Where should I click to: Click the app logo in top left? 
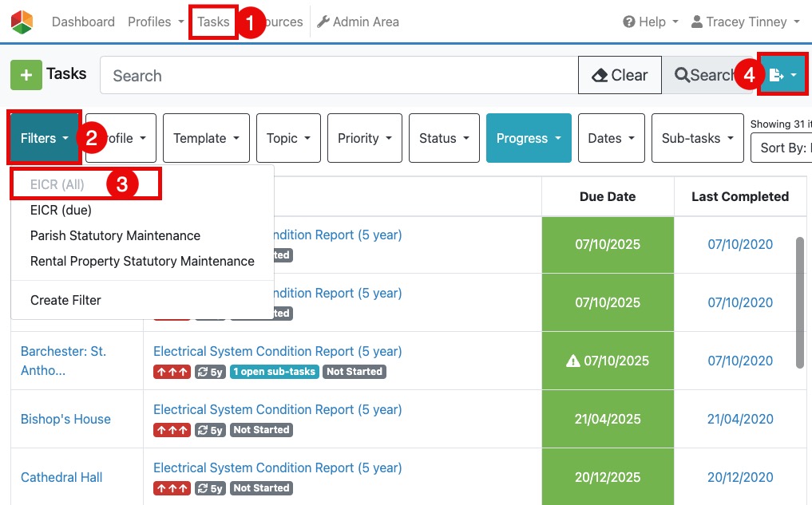click(22, 22)
